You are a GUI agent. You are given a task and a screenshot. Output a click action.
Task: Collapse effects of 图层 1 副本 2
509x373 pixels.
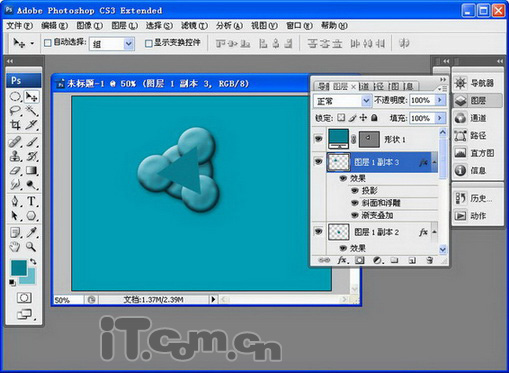click(434, 232)
